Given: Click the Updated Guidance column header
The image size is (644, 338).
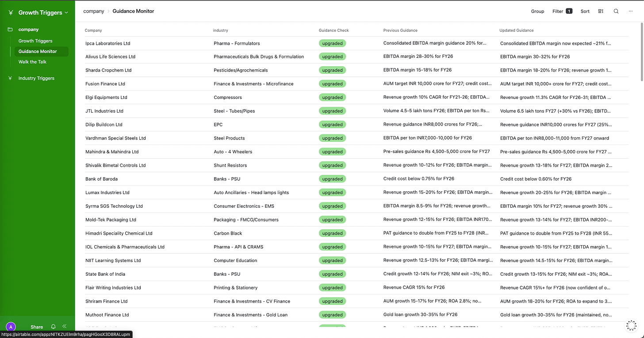Looking at the screenshot, I should [x=516, y=30].
